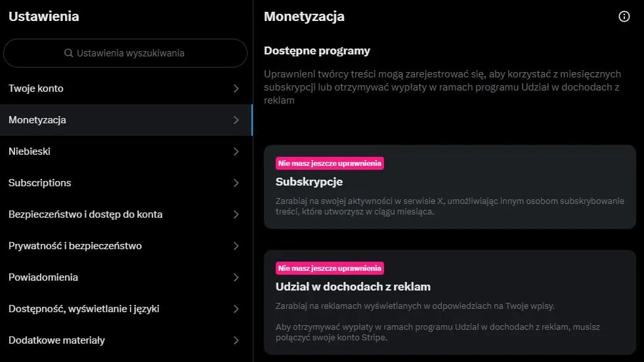Click the pink badge on Subskrypcje card
The image size is (644, 362).
[x=330, y=163]
